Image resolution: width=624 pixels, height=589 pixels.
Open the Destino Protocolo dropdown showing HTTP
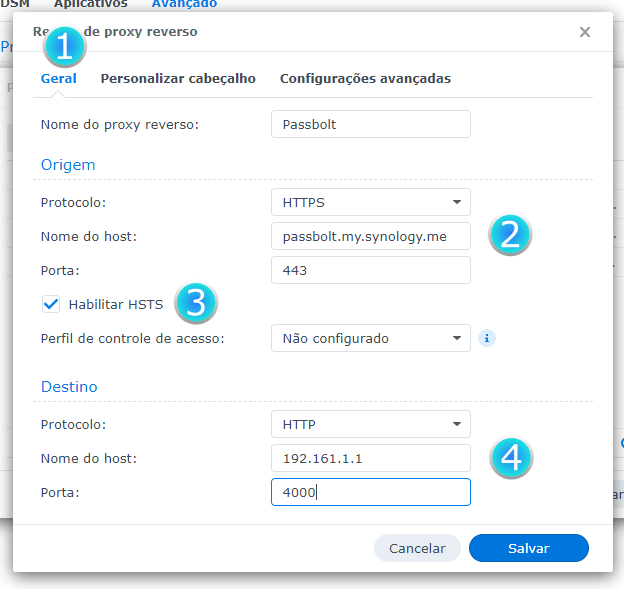tap(370, 424)
